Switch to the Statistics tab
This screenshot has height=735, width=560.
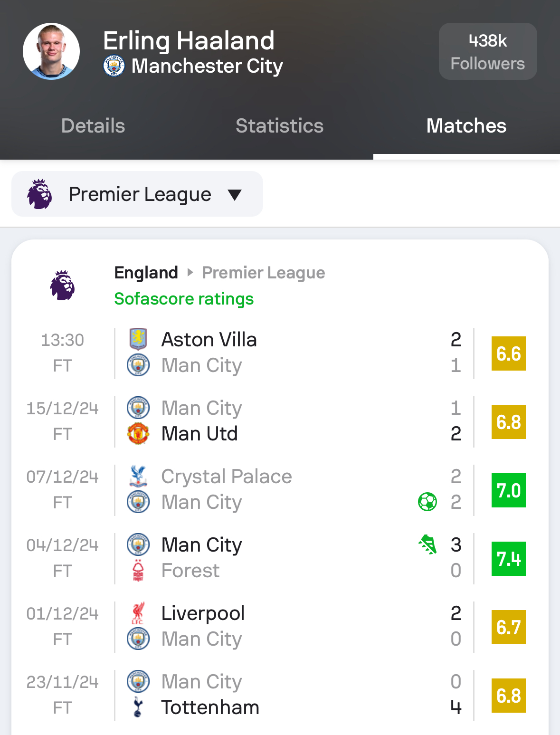pyautogui.click(x=280, y=126)
